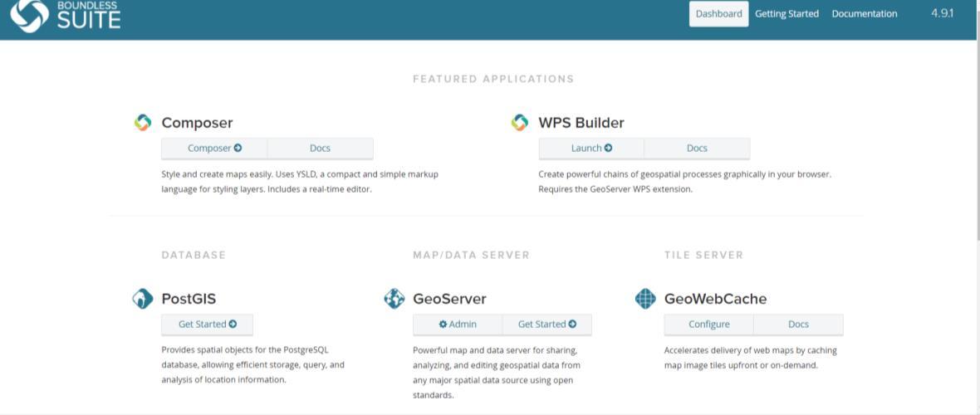Screen dimensions: 980x415
Task: Click the Composer application icon
Action: [143, 123]
